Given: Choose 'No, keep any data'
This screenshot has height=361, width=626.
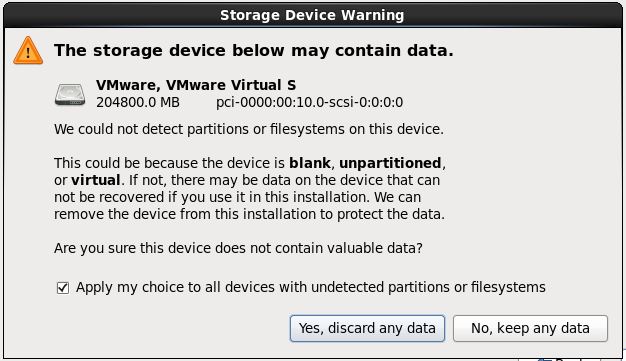Looking at the screenshot, I should click(530, 328).
